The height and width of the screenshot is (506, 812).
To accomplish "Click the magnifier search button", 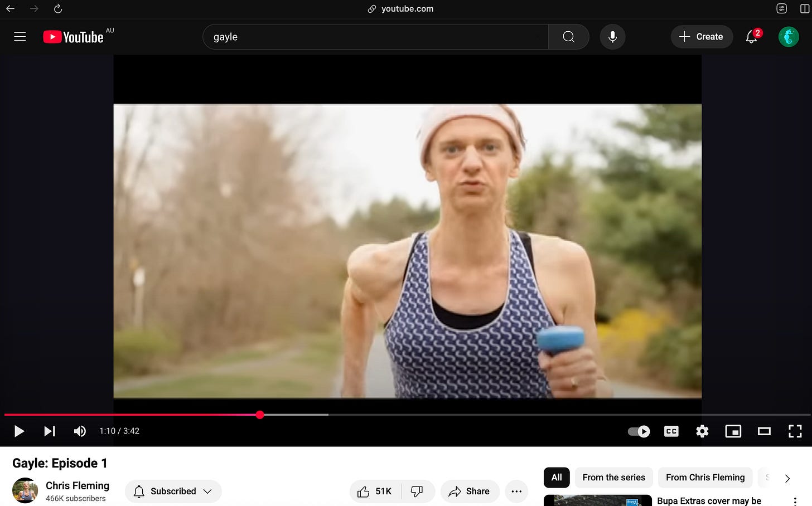I will pyautogui.click(x=568, y=37).
